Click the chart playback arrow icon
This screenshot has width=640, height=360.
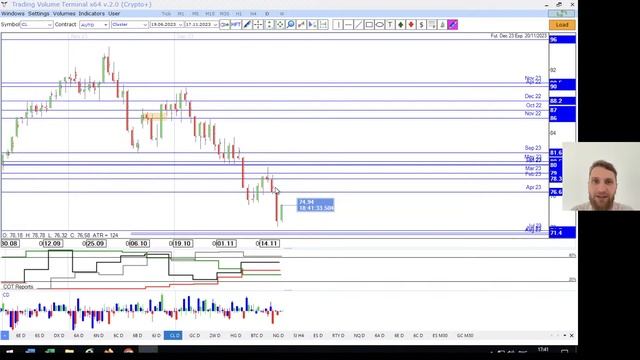click(312, 25)
